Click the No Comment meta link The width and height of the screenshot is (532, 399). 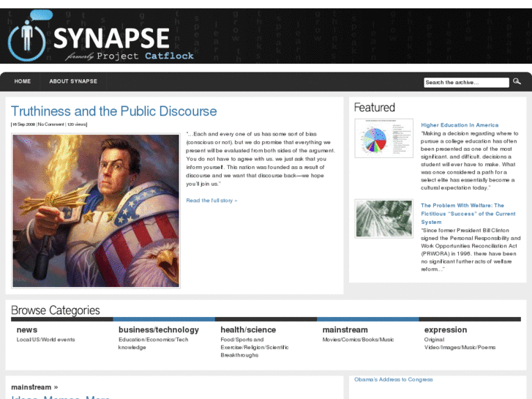tap(50, 124)
